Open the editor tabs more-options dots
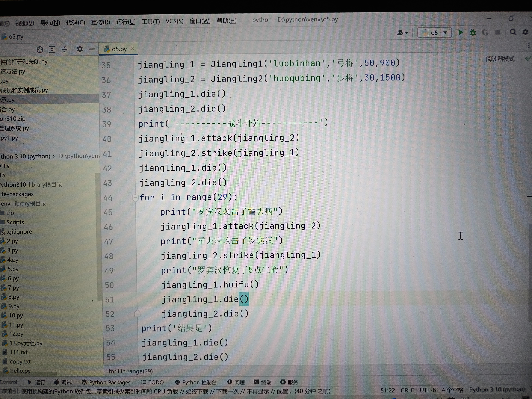 click(x=528, y=45)
